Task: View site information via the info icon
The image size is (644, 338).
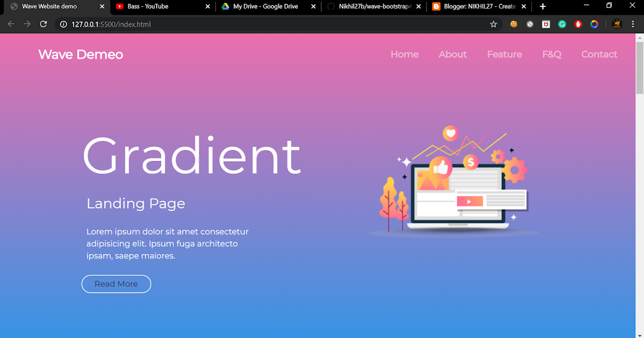Action: click(x=63, y=24)
